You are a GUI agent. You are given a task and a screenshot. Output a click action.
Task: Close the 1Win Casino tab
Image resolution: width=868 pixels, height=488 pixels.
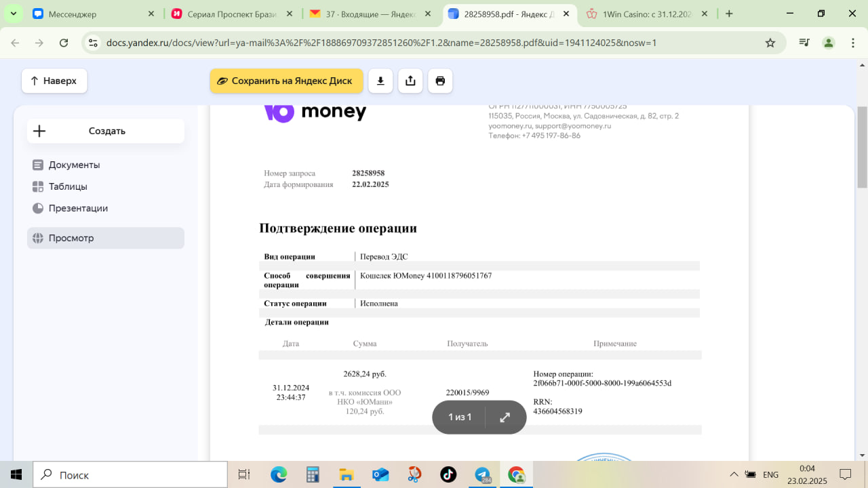[705, 14]
